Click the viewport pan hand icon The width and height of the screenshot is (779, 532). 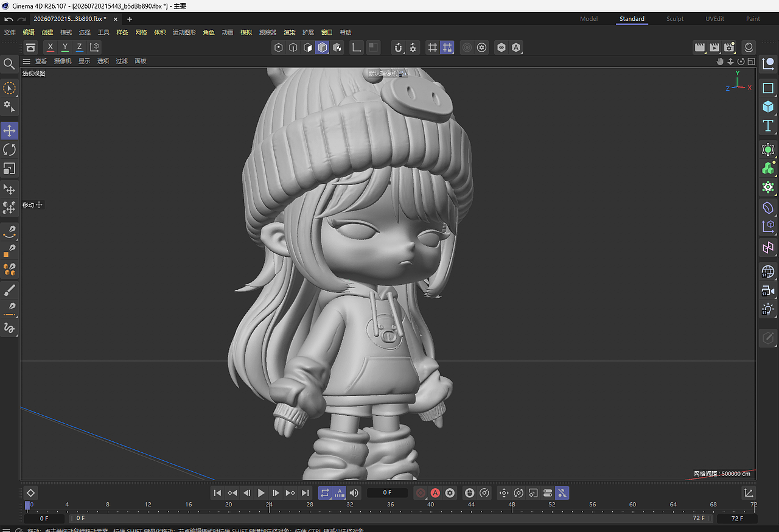click(720, 61)
